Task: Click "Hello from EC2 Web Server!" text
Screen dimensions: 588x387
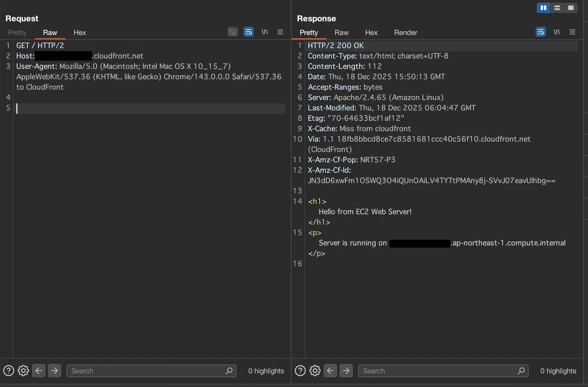Action: 365,212
